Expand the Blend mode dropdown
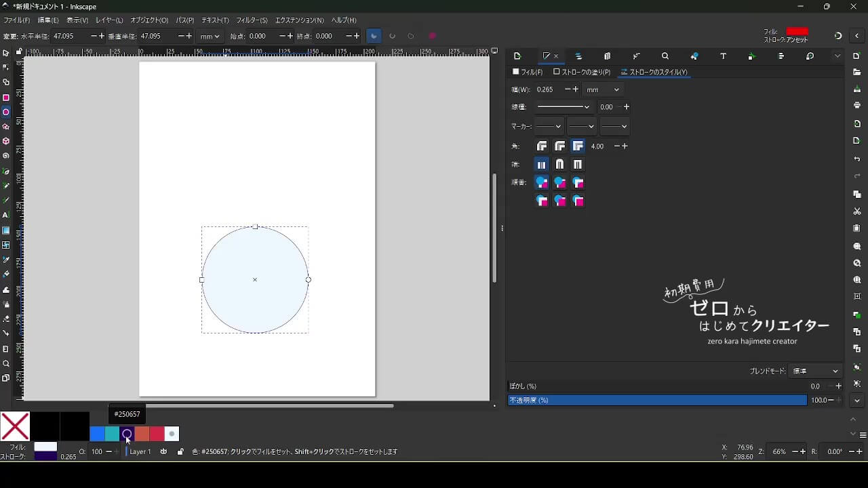Image resolution: width=868 pixels, height=488 pixels. pyautogui.click(x=815, y=371)
